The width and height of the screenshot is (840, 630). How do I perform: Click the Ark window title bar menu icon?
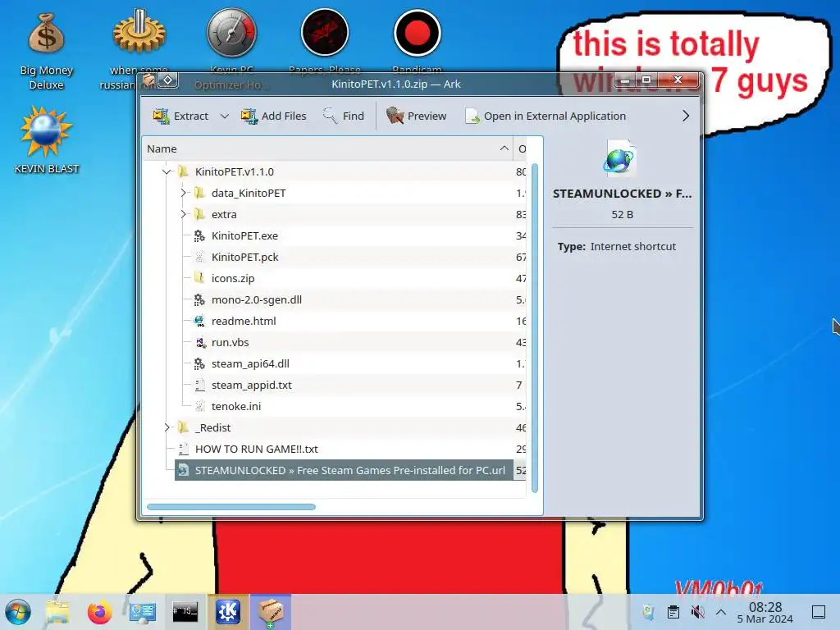tap(149, 80)
